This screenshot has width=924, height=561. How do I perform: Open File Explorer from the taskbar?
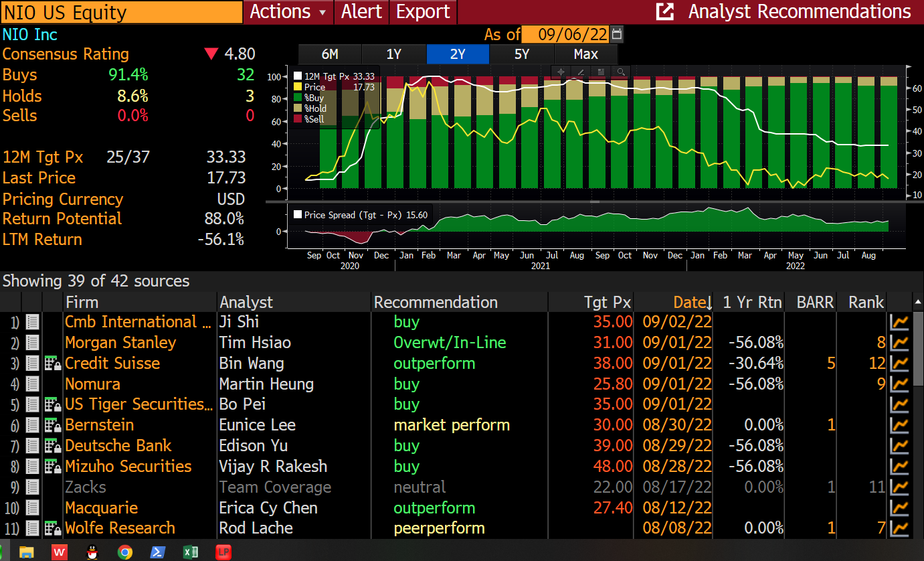click(27, 552)
